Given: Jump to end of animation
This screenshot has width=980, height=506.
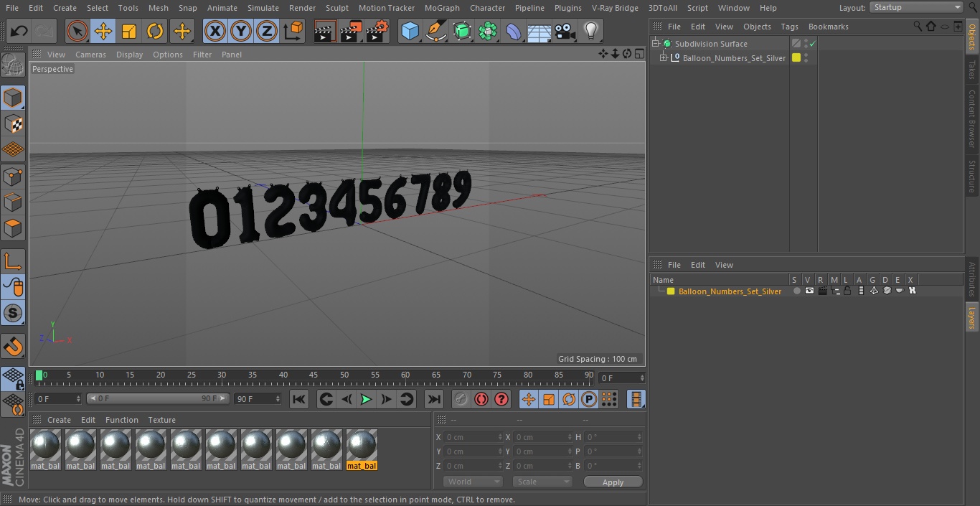Looking at the screenshot, I should coord(433,399).
